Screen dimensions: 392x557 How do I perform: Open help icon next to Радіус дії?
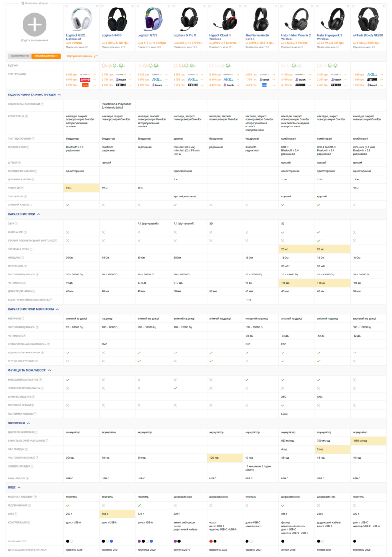23,188
